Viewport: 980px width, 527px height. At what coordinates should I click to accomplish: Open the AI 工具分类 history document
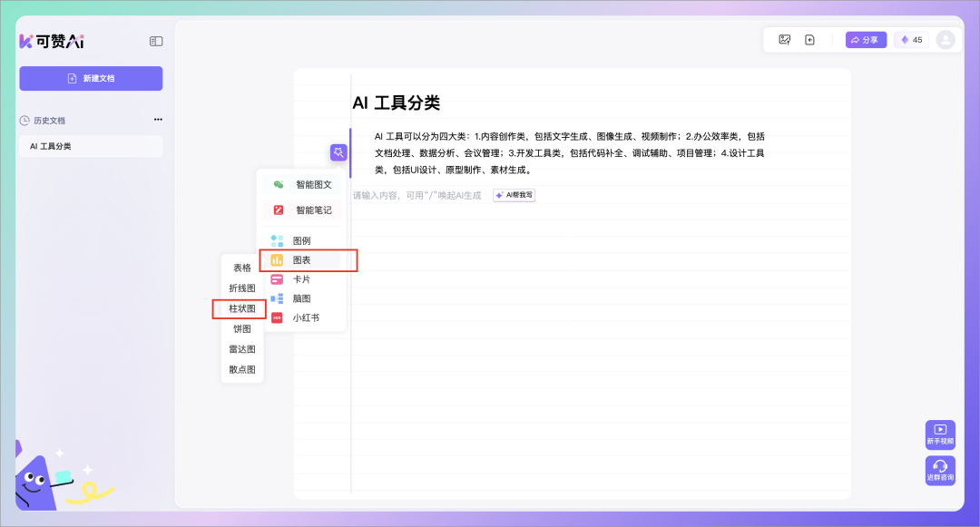(x=92, y=146)
